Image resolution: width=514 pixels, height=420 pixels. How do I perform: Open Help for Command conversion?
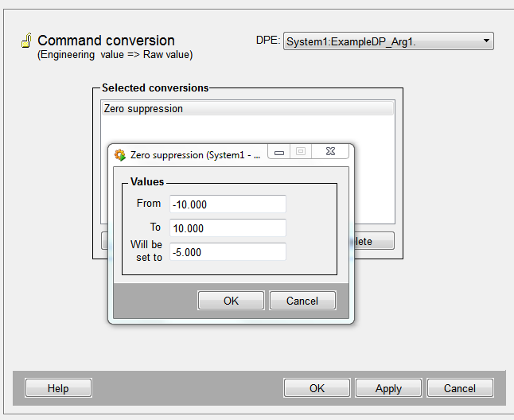click(x=58, y=388)
